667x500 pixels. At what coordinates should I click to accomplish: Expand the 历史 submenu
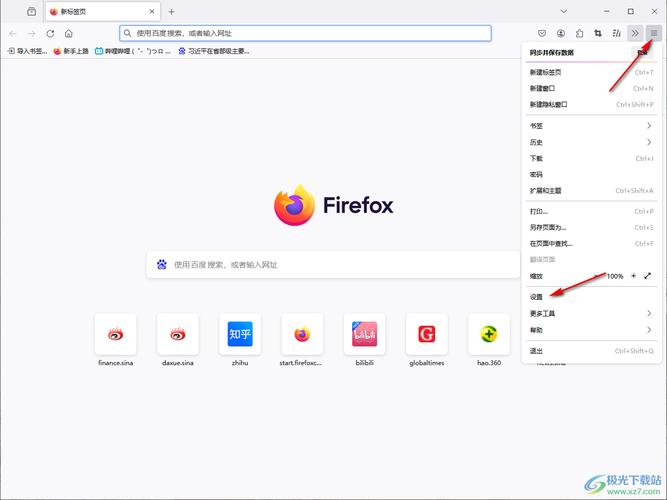coord(590,142)
